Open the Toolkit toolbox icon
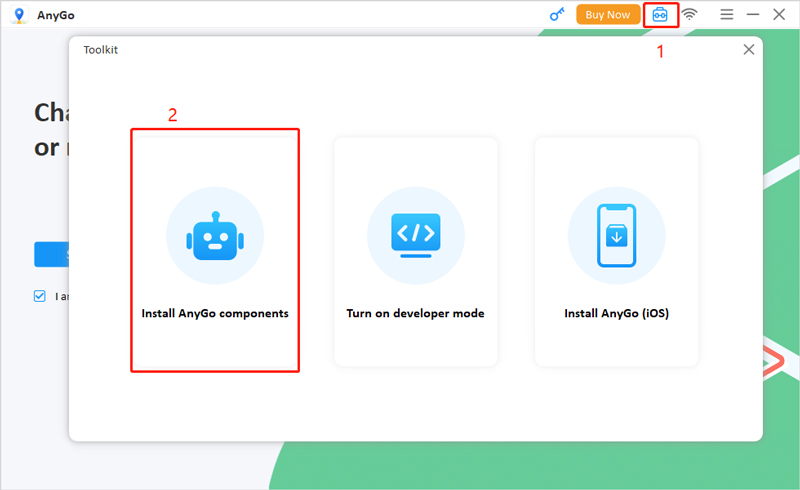The height and width of the screenshot is (490, 800). pos(660,15)
